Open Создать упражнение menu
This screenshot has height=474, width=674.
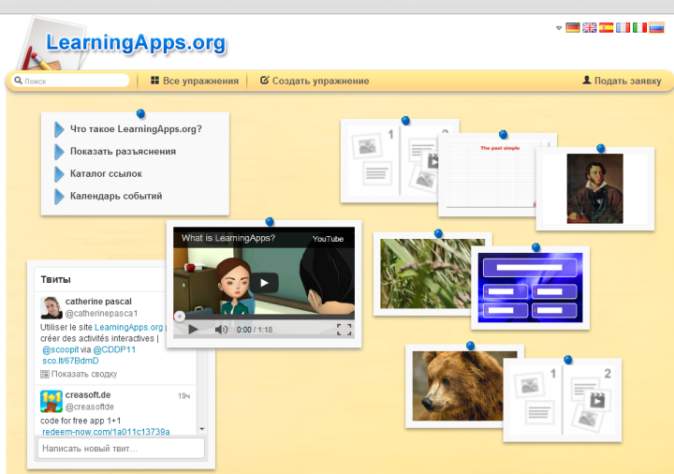click(315, 81)
